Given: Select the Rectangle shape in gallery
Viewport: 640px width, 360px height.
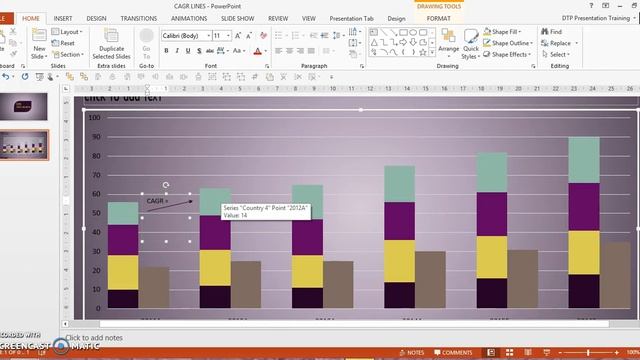Looking at the screenshot, I should click(x=403, y=32).
